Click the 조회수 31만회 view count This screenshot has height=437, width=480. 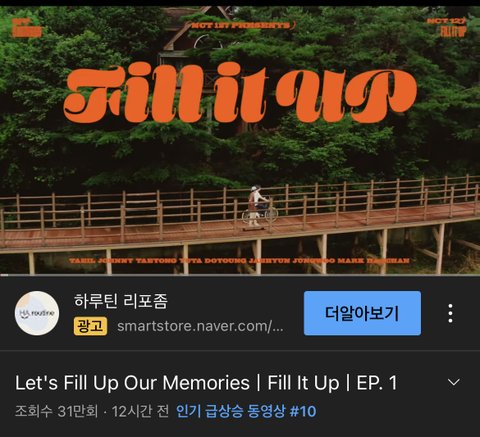56,411
